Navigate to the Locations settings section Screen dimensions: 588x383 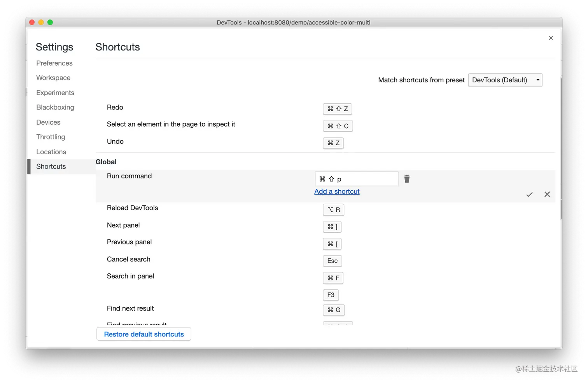[51, 151]
